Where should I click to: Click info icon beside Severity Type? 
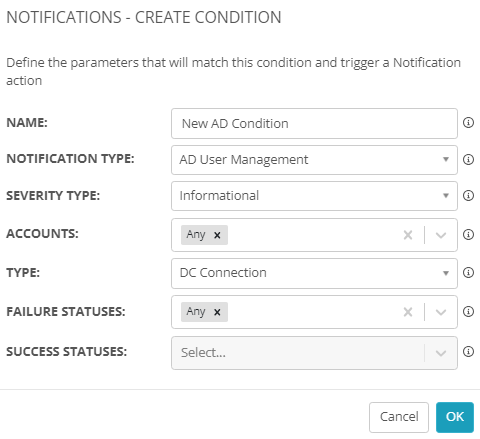tap(468, 195)
